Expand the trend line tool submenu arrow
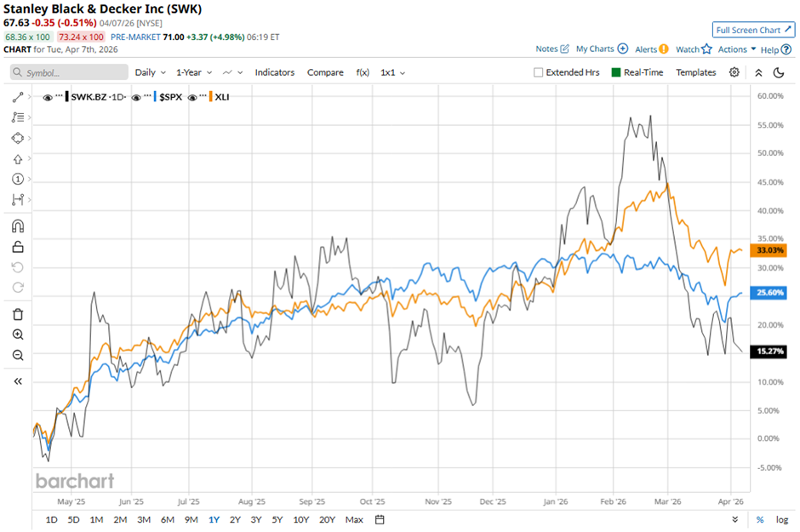The width and height of the screenshot is (800, 532). [30, 97]
